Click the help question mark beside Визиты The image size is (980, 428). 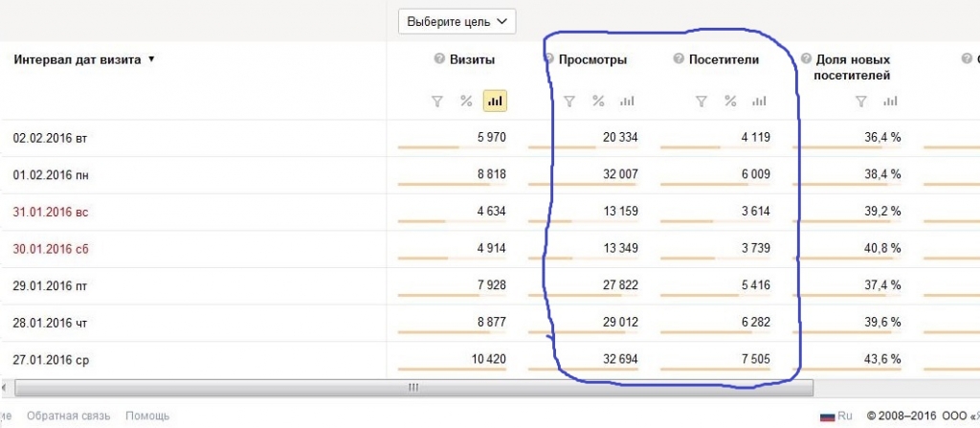coord(439,59)
